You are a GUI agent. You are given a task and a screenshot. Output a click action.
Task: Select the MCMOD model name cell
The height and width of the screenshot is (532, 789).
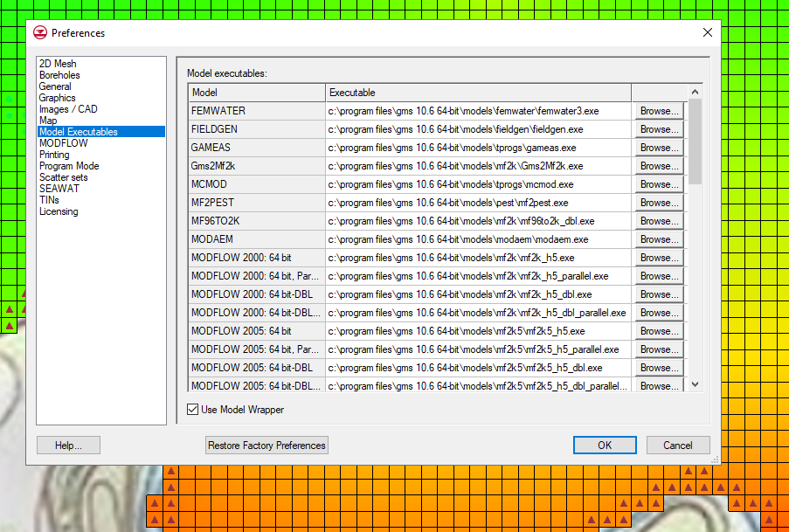tap(257, 184)
